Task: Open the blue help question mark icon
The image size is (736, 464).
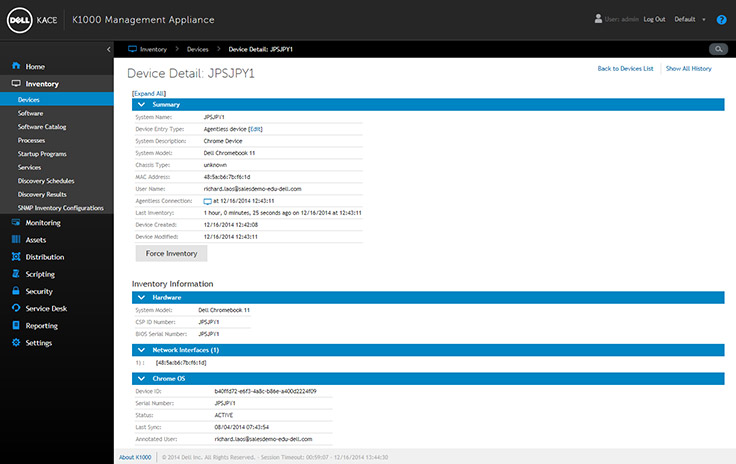Action: coord(721,20)
